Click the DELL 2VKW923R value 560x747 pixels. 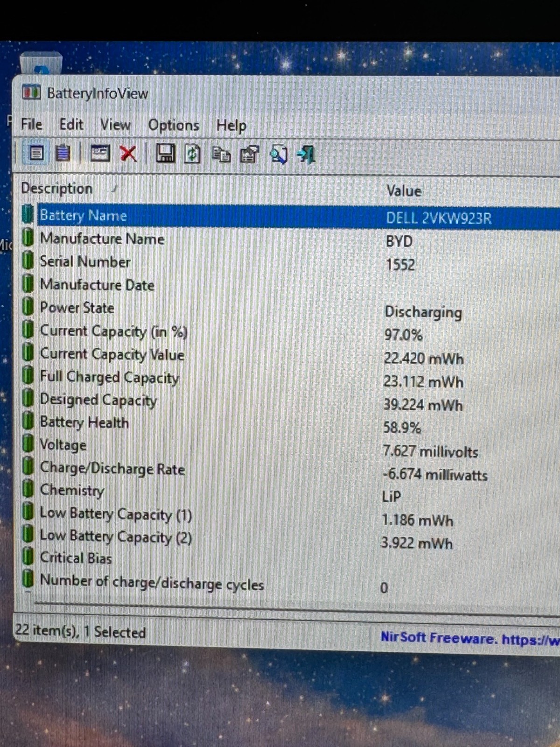click(x=439, y=218)
